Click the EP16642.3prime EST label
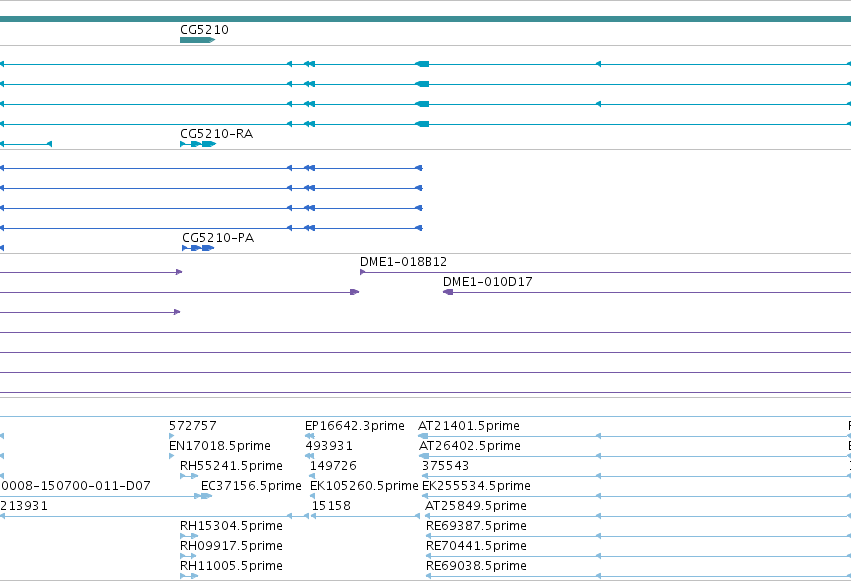The width and height of the screenshot is (851, 581). [355, 426]
